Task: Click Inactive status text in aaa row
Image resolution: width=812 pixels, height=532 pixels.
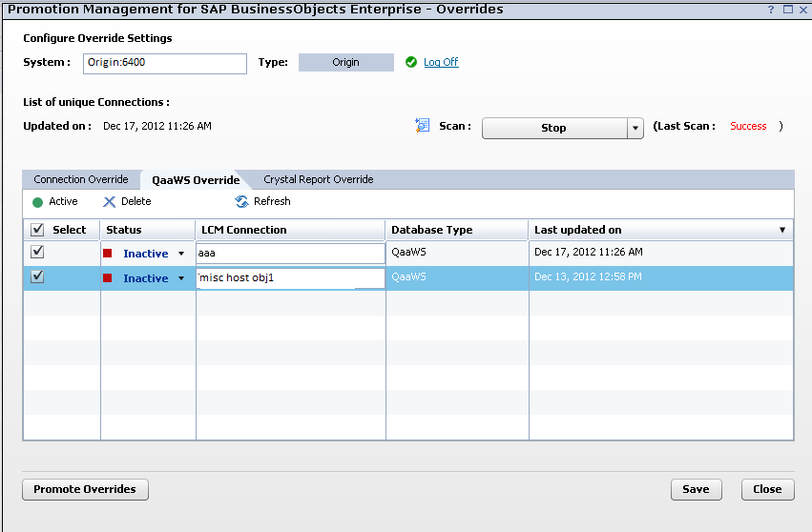Action: click(146, 254)
